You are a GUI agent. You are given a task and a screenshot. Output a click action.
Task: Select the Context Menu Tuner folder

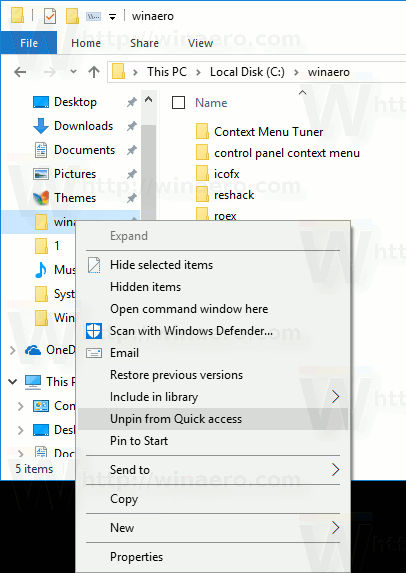(x=259, y=132)
